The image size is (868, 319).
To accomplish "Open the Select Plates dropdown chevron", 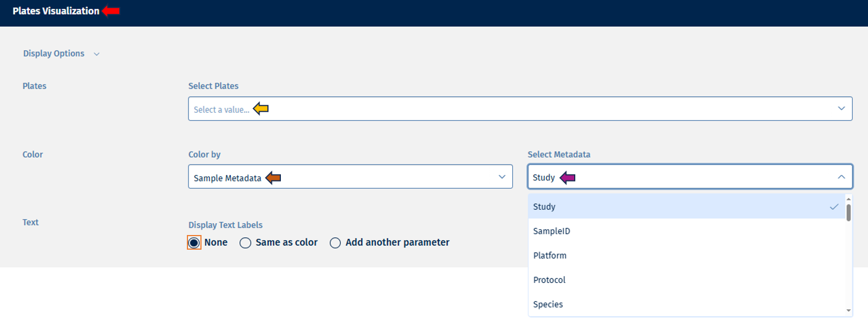I will [842, 108].
